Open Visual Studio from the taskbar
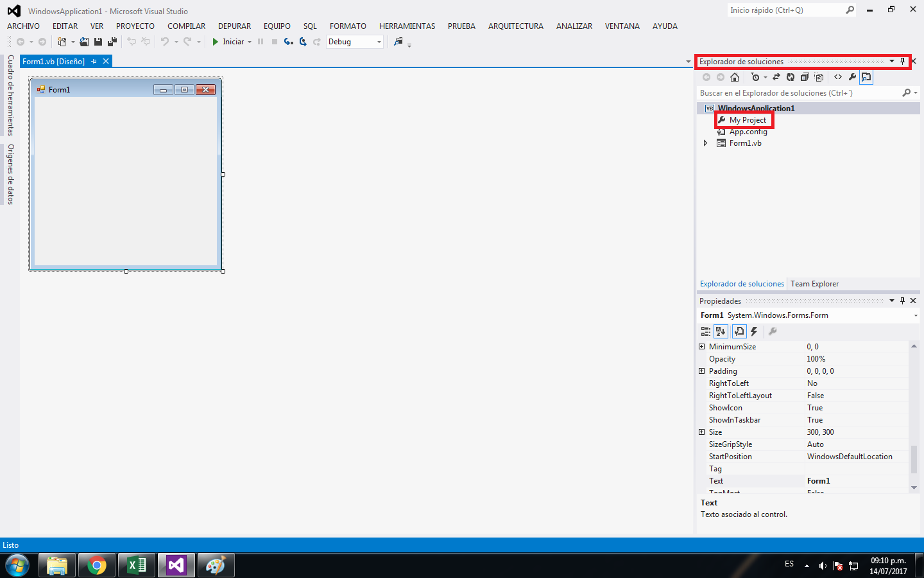The width and height of the screenshot is (924, 578). point(176,565)
